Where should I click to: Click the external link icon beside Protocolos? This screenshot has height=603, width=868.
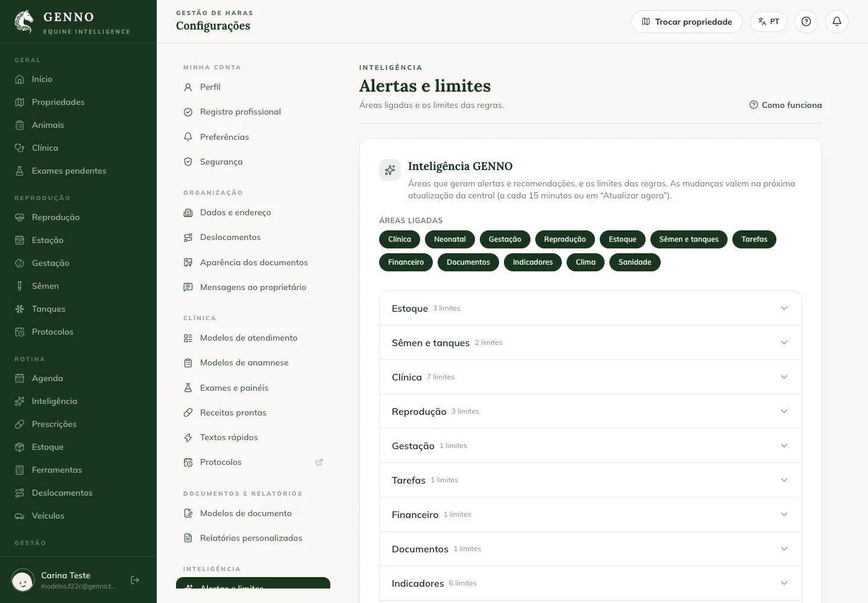[x=319, y=463]
